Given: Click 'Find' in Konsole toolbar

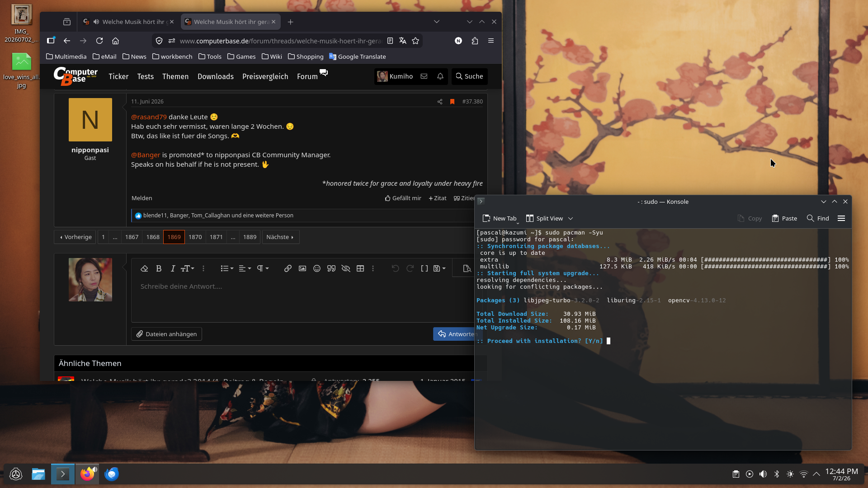Looking at the screenshot, I should [x=818, y=218].
